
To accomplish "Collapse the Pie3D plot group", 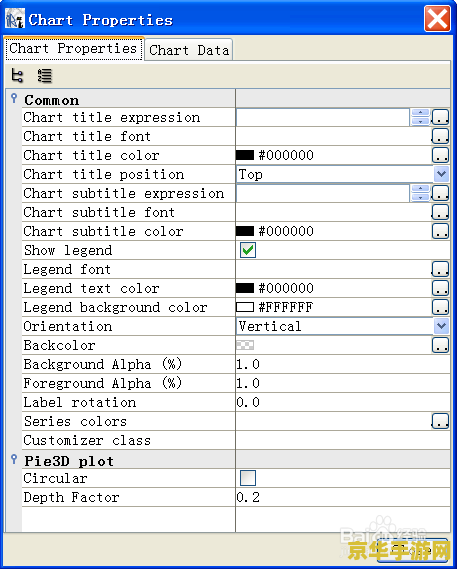I will click(14, 459).
